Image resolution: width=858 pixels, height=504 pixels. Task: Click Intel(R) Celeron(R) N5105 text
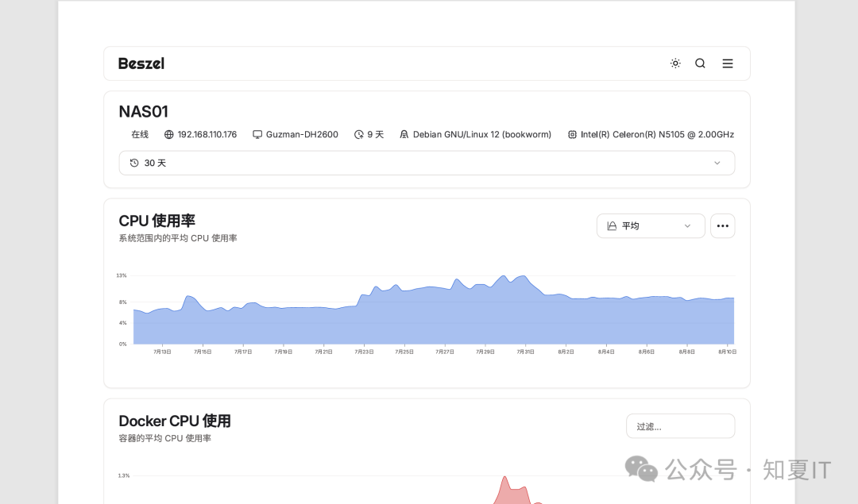pyautogui.click(x=657, y=134)
